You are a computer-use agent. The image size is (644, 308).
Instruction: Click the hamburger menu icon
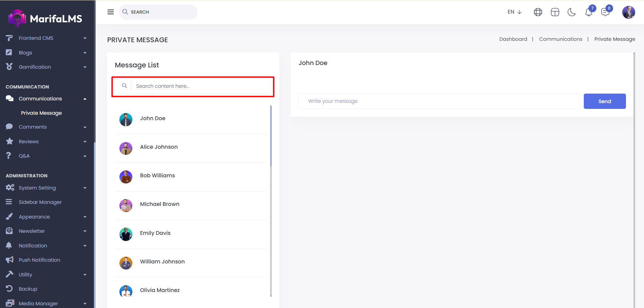coord(111,12)
